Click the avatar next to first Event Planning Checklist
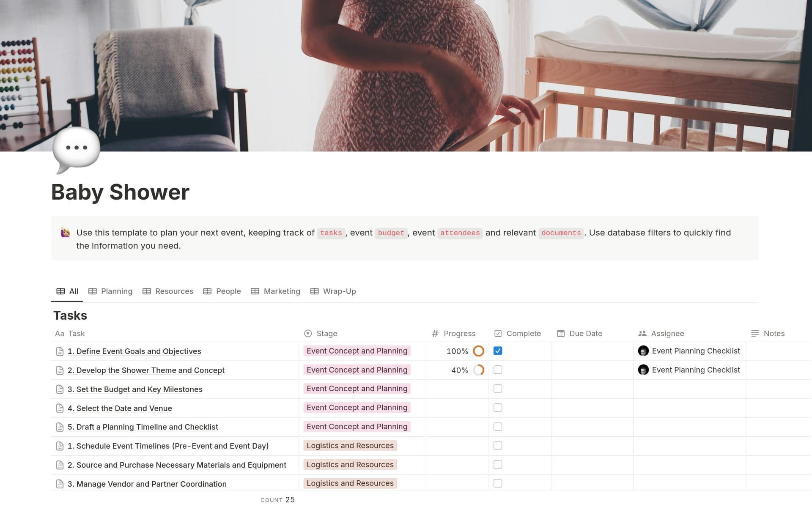Screen dimensions: 812x507 pos(643,351)
